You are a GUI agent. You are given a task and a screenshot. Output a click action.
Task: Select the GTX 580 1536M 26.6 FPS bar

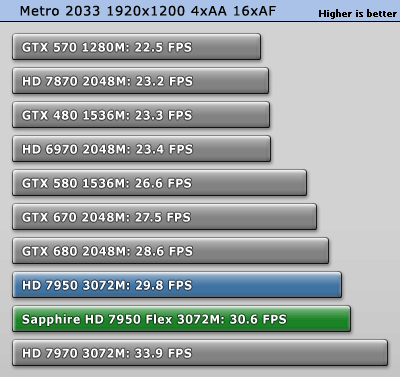[x=159, y=183]
